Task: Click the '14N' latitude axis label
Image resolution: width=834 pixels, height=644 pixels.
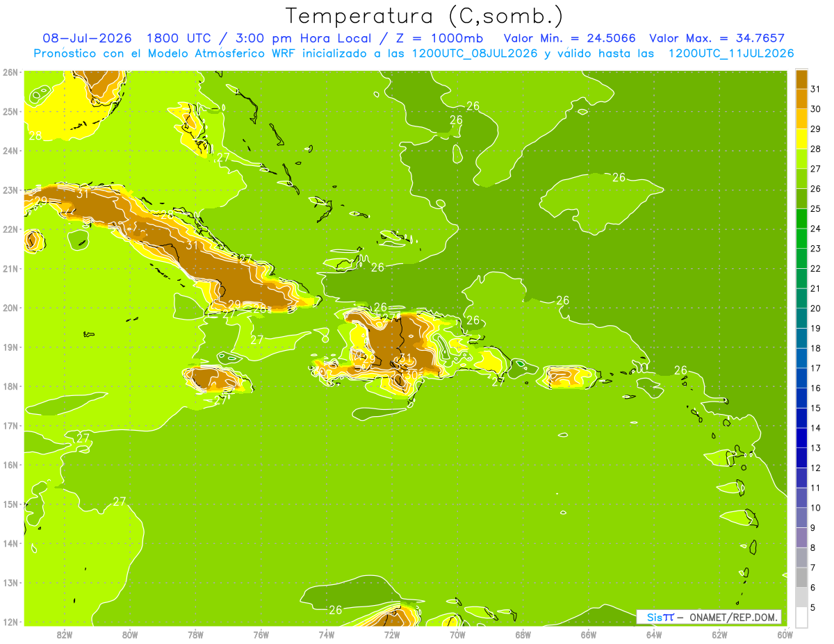Action: point(10,543)
